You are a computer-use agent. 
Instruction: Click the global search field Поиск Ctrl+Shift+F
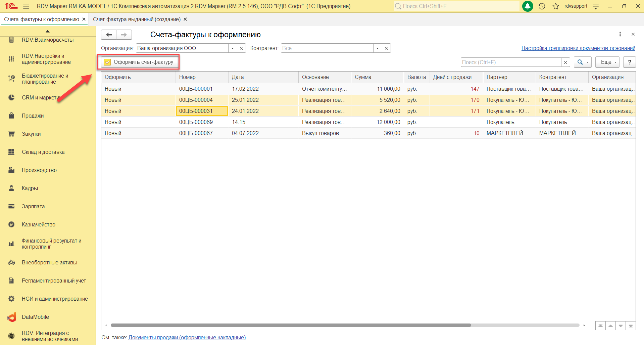point(456,6)
